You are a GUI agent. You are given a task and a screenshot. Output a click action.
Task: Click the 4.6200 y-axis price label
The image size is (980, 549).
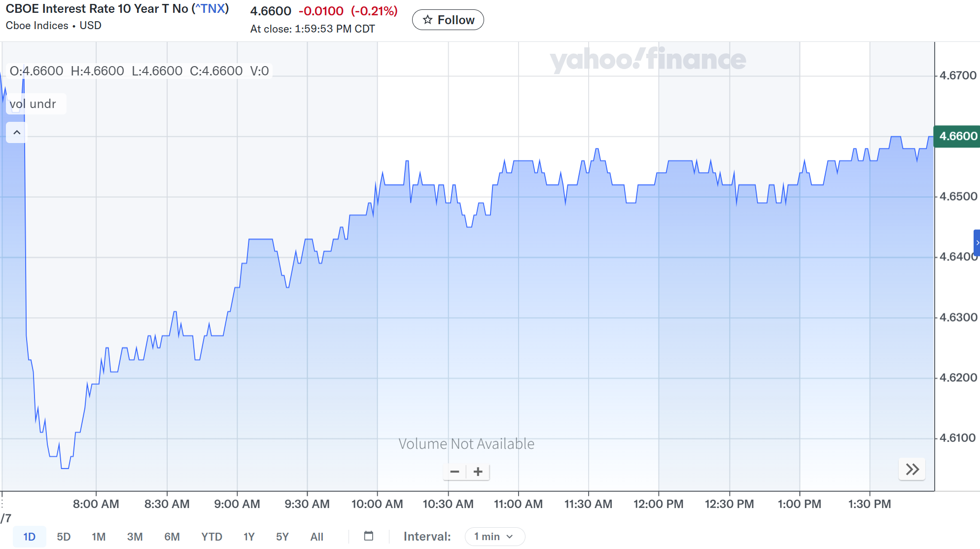(958, 377)
